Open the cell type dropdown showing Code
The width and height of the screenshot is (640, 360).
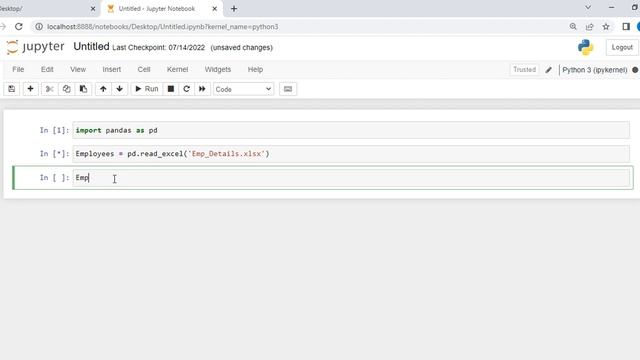[x=243, y=89]
